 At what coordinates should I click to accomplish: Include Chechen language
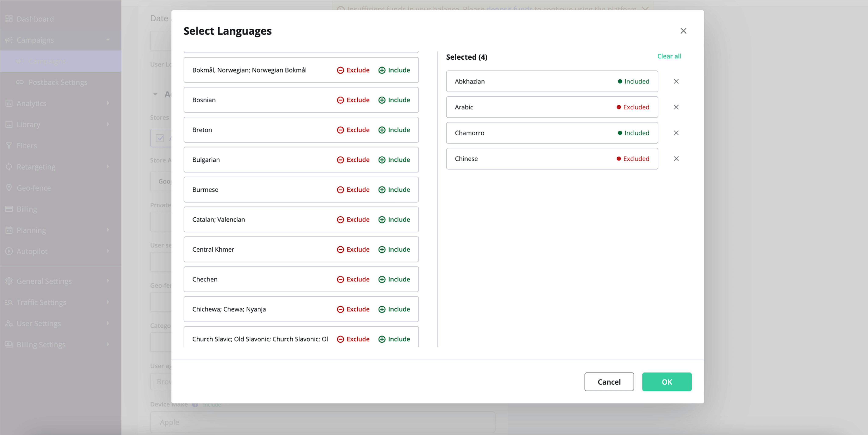394,279
